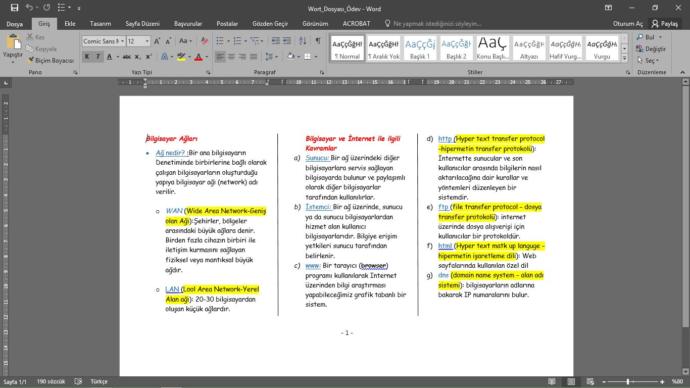This screenshot has width=690, height=388.
Task: Click the decrease indent icon
Action: coord(275,41)
